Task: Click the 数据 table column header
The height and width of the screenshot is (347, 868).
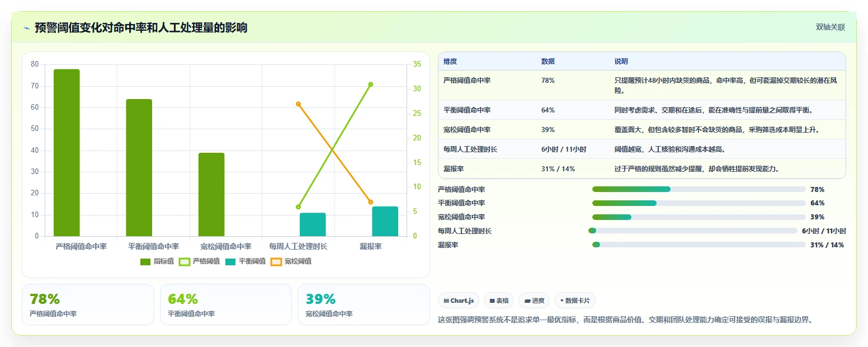Action: (548, 62)
